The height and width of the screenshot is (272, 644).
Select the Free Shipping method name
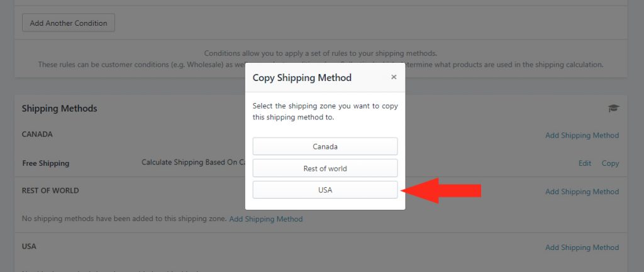(x=45, y=163)
